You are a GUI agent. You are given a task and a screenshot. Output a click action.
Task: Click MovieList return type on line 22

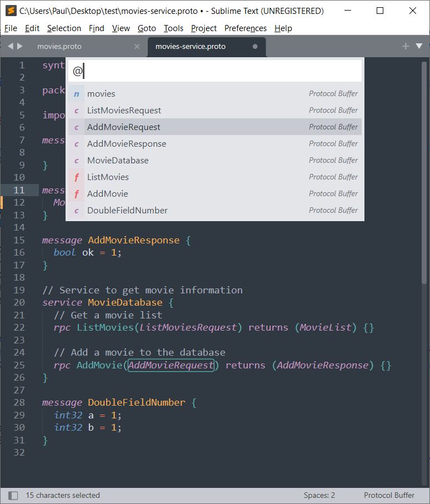(x=326, y=327)
